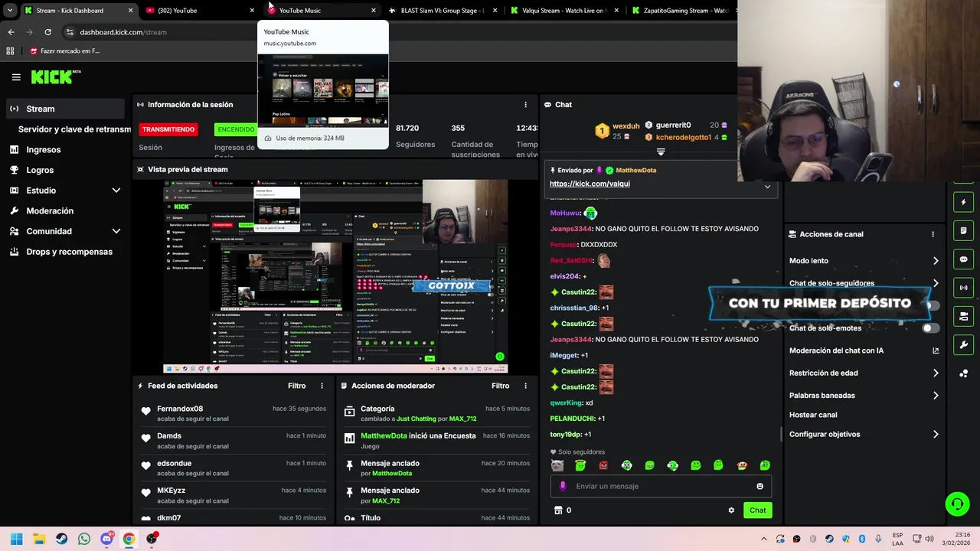
Task: Click the green Chat send button
Action: click(x=757, y=510)
